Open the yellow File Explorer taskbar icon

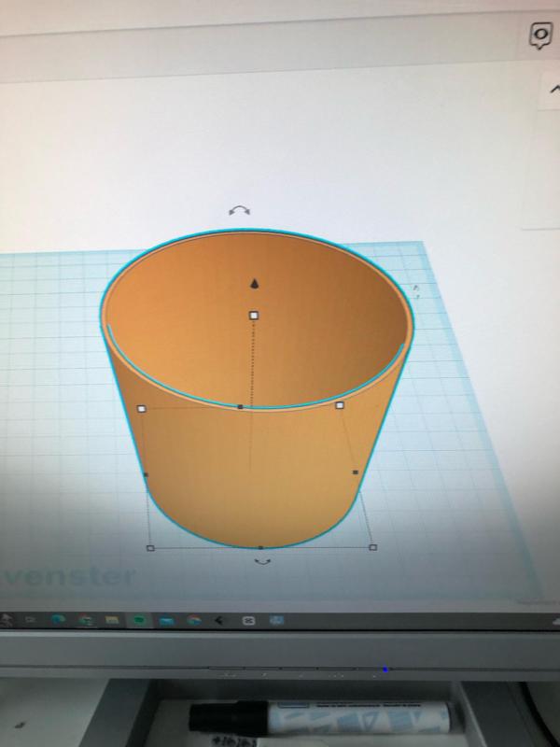112,620
